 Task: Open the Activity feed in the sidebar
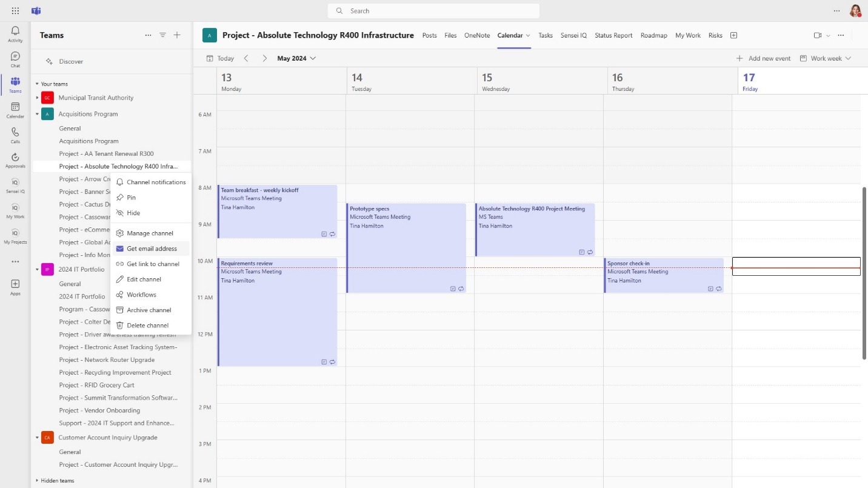pos(15,34)
